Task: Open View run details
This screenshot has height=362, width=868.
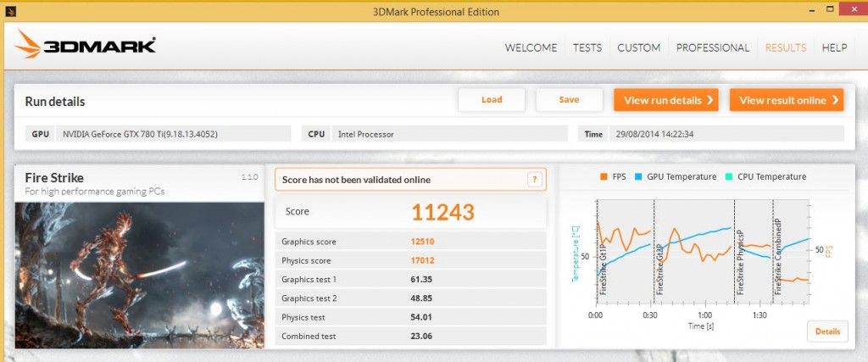Action: click(666, 100)
